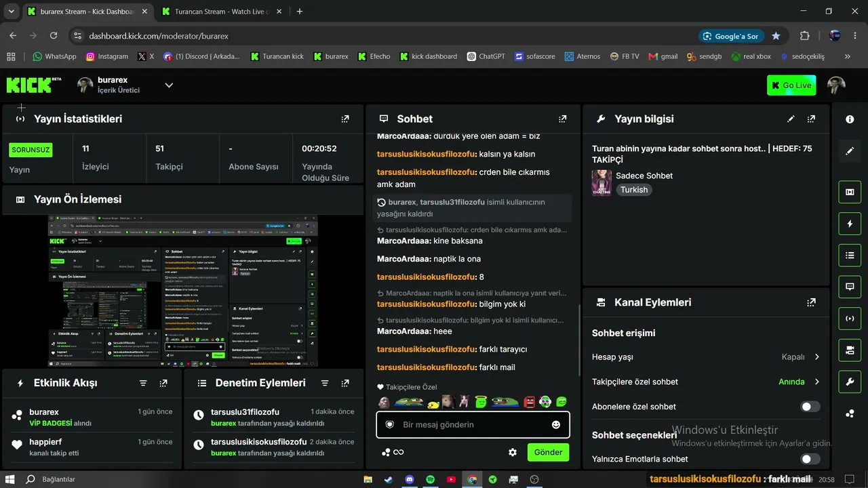Click the Sadece Sohbet category thumbnail
Screen dimensions: 868x488
pos(601,183)
